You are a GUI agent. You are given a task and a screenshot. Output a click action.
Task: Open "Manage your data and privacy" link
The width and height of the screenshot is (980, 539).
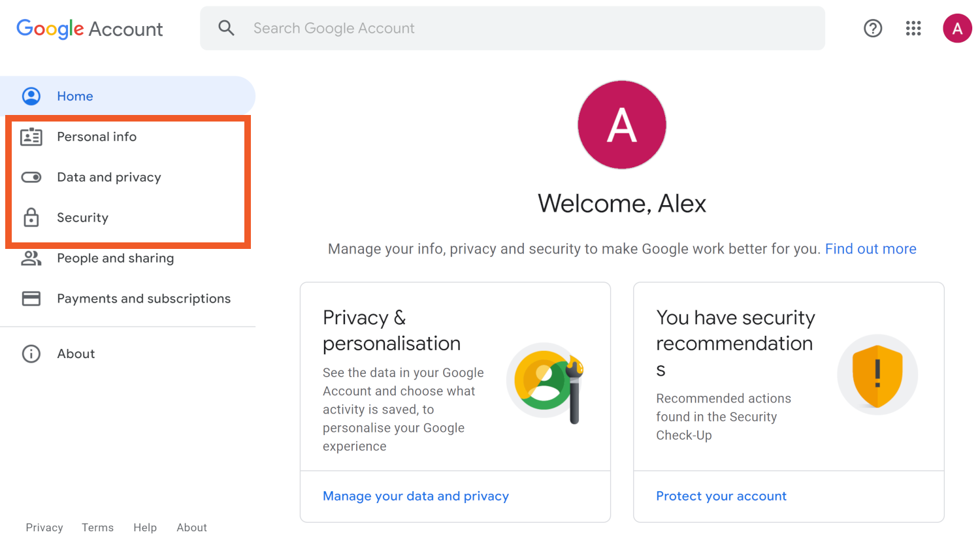(x=416, y=496)
